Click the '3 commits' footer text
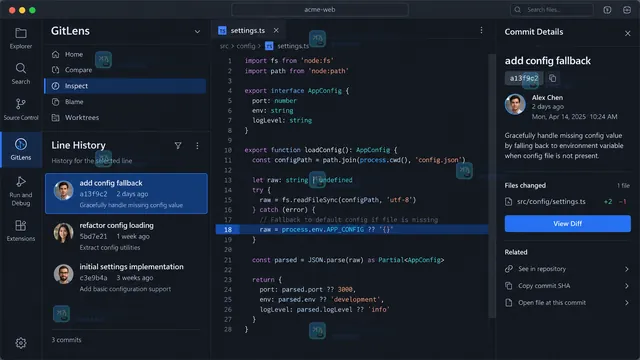Viewport: 640px width, 360px height. tap(66, 340)
